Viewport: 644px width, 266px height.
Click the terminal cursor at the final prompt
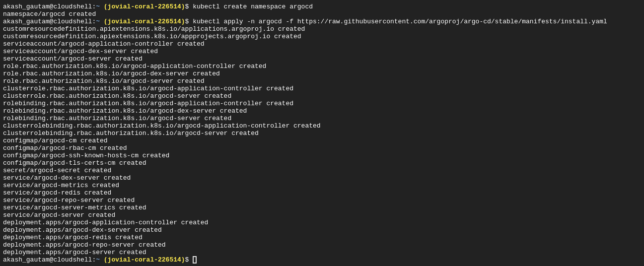coord(195,260)
